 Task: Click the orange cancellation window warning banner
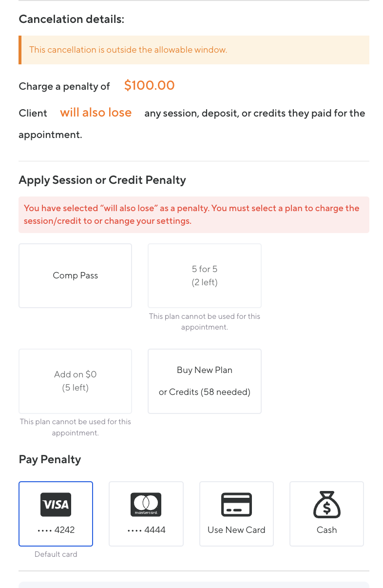pos(194,50)
